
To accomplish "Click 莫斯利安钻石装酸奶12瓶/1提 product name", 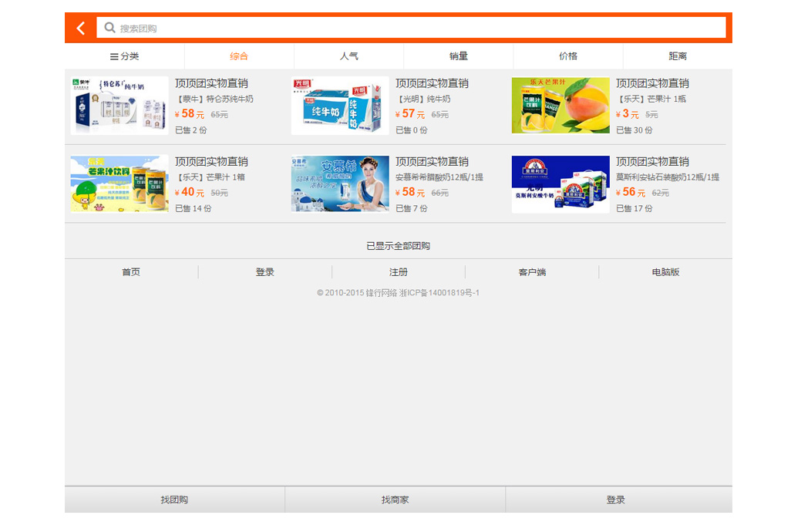I will point(668,177).
